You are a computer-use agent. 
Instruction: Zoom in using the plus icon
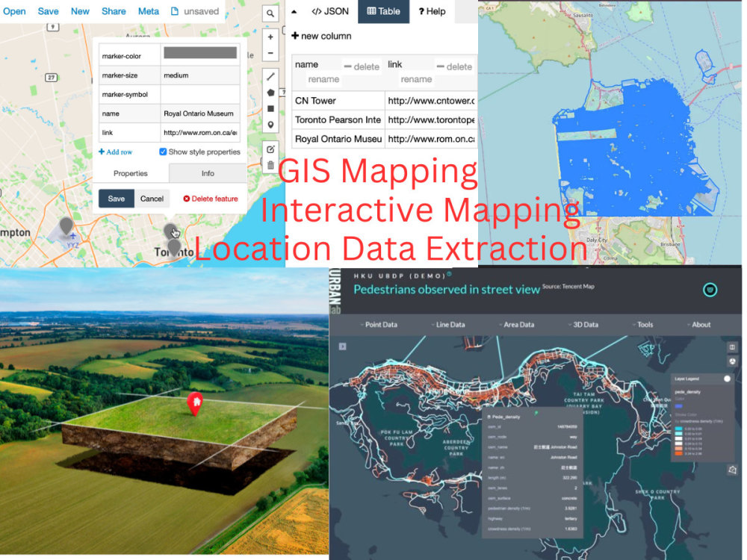click(x=270, y=36)
